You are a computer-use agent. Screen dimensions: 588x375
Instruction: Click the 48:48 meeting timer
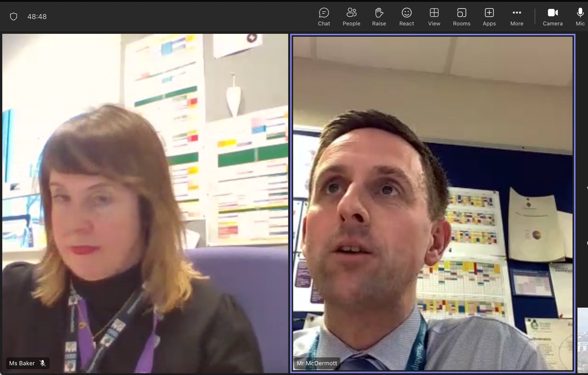click(x=37, y=17)
